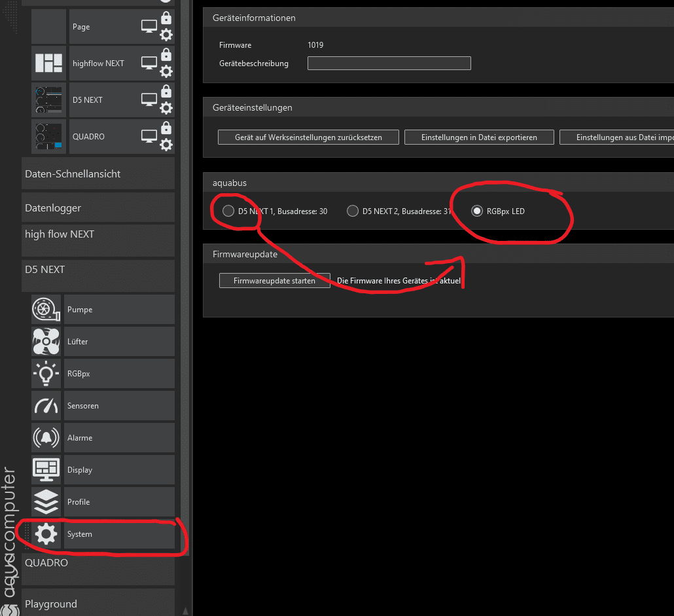The width and height of the screenshot is (674, 616).
Task: Click the System gear icon
Action: point(46,534)
